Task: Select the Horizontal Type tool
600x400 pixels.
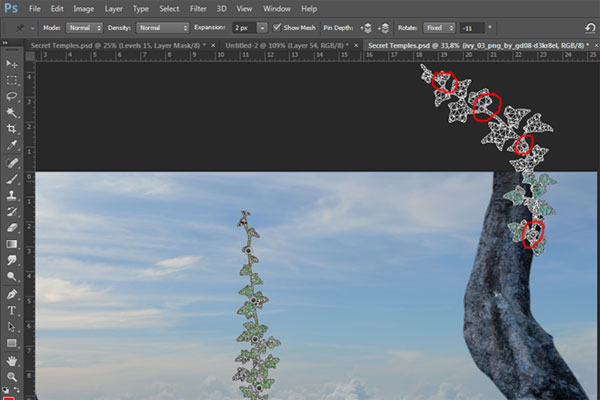Action: click(12, 310)
